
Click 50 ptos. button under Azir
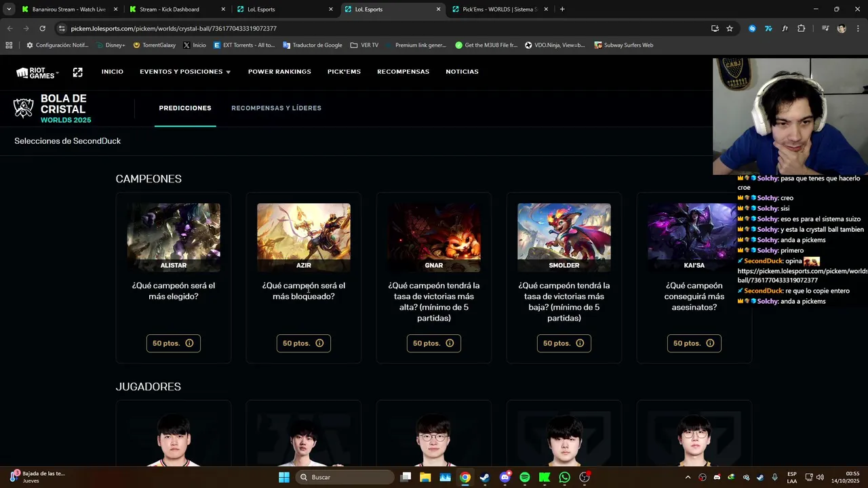click(x=303, y=343)
